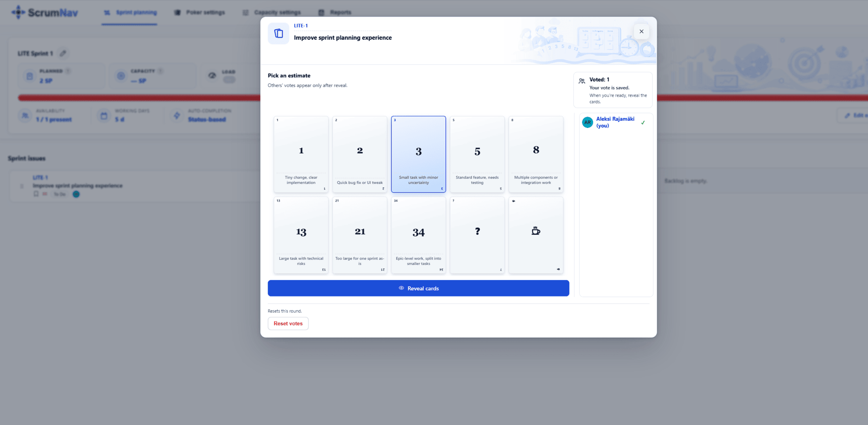Click Aleksi Rajamäki (you) name

click(x=615, y=122)
